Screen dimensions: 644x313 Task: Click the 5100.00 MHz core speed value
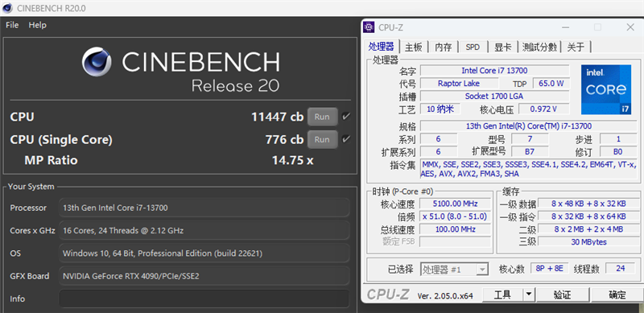[x=455, y=204]
